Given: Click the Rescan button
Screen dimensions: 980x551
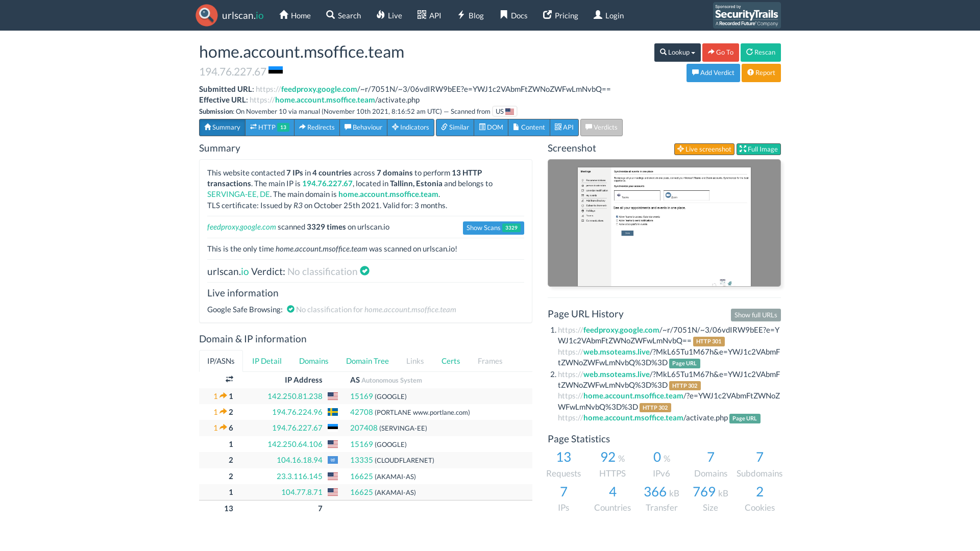Looking at the screenshot, I should (761, 53).
